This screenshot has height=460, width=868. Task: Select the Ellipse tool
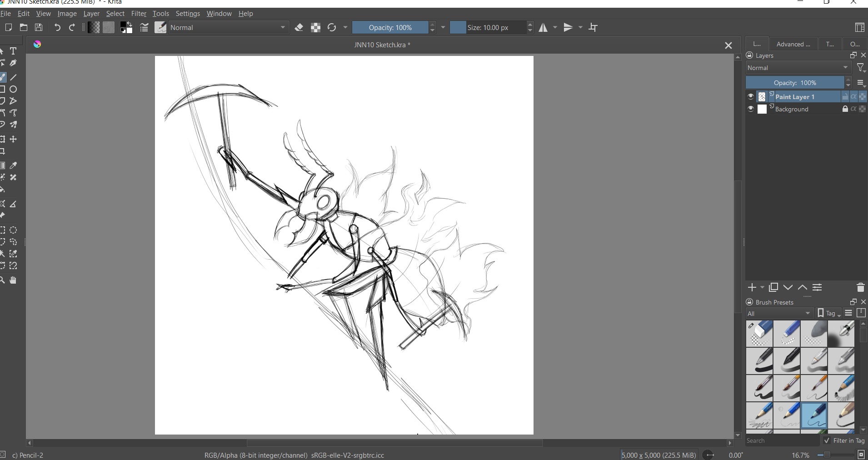(13, 89)
